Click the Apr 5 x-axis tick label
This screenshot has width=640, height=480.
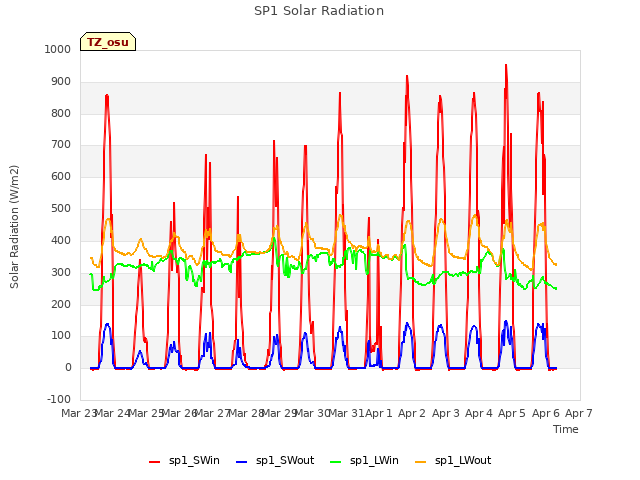tap(512, 413)
